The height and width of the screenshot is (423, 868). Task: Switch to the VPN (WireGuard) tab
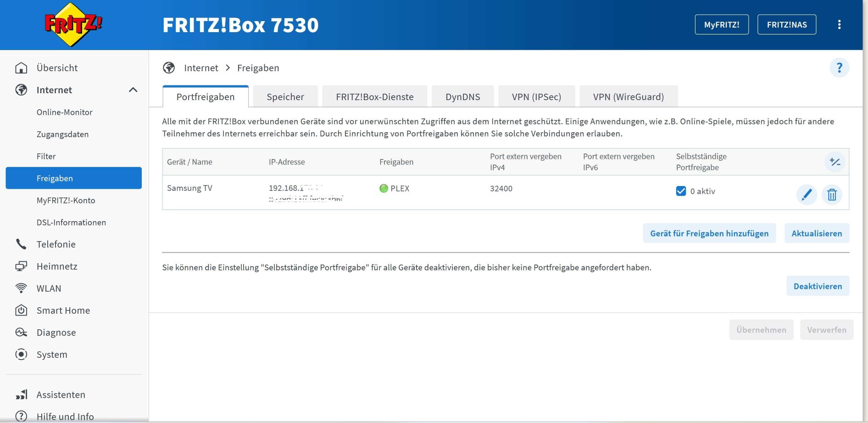click(x=629, y=97)
